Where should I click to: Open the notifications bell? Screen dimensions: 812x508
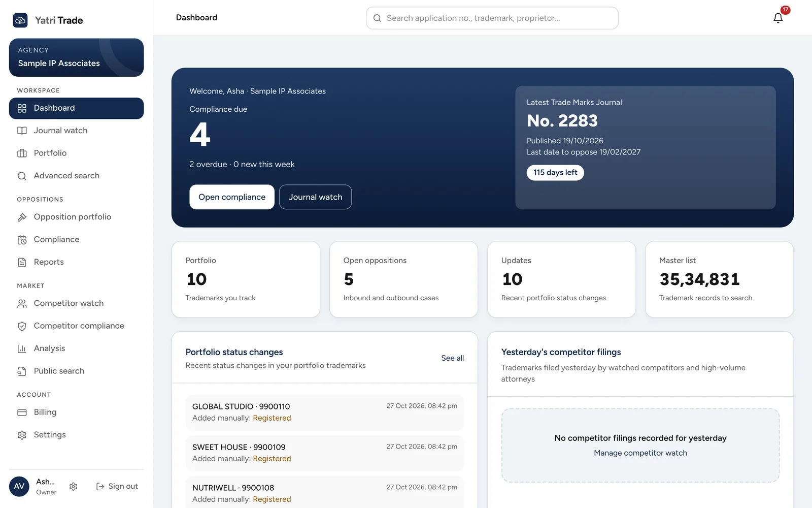(x=778, y=18)
